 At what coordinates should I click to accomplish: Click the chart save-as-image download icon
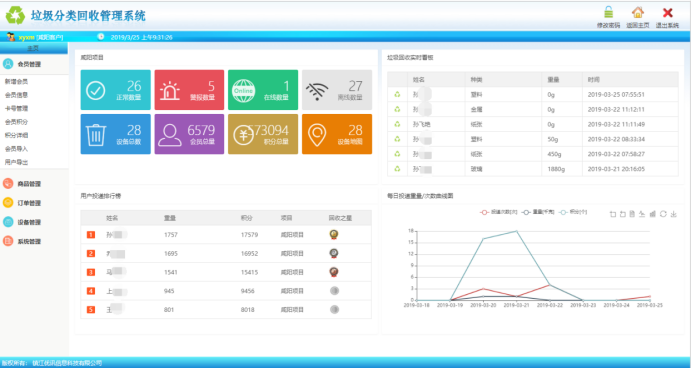click(x=673, y=214)
